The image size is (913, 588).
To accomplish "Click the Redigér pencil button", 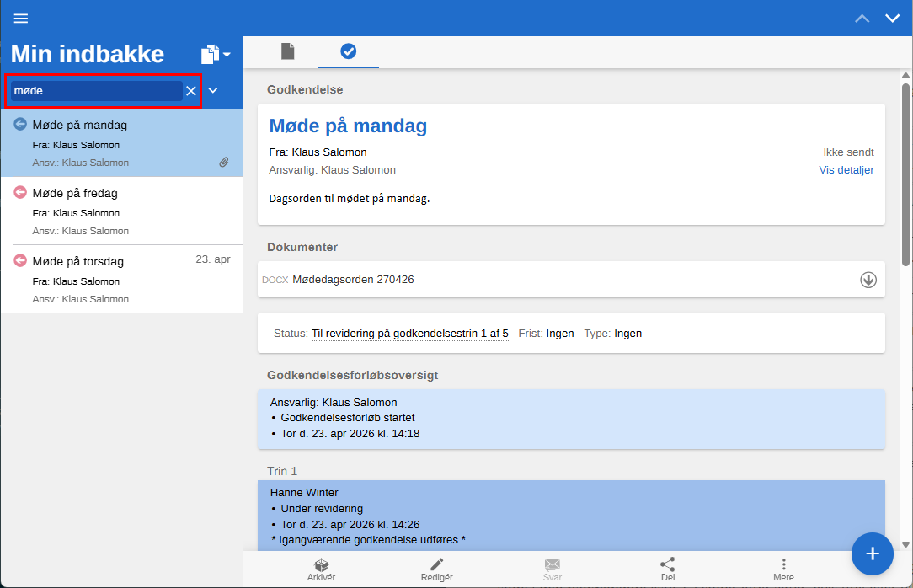I will [x=436, y=569].
